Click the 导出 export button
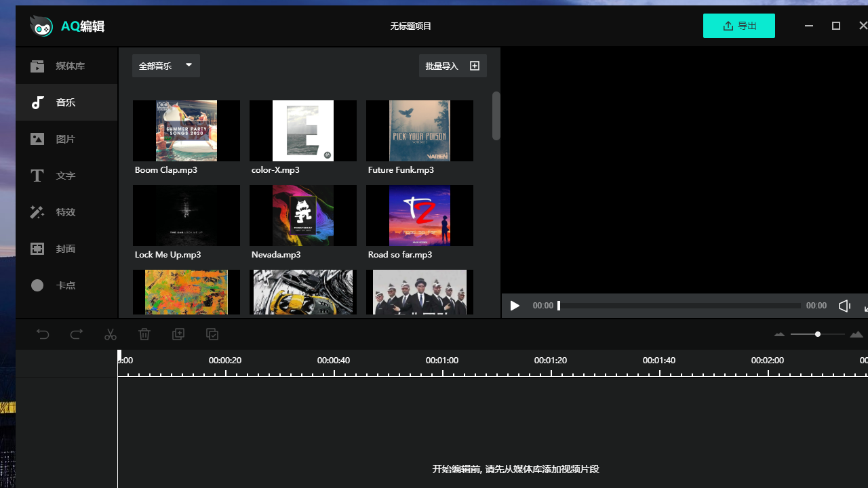This screenshot has width=868, height=488. point(739,26)
